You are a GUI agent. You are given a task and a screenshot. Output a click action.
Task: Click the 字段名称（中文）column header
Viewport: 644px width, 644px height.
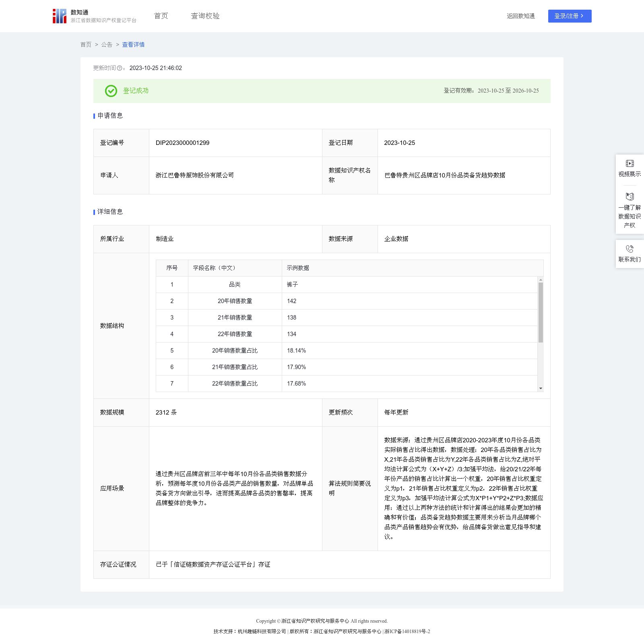point(214,268)
